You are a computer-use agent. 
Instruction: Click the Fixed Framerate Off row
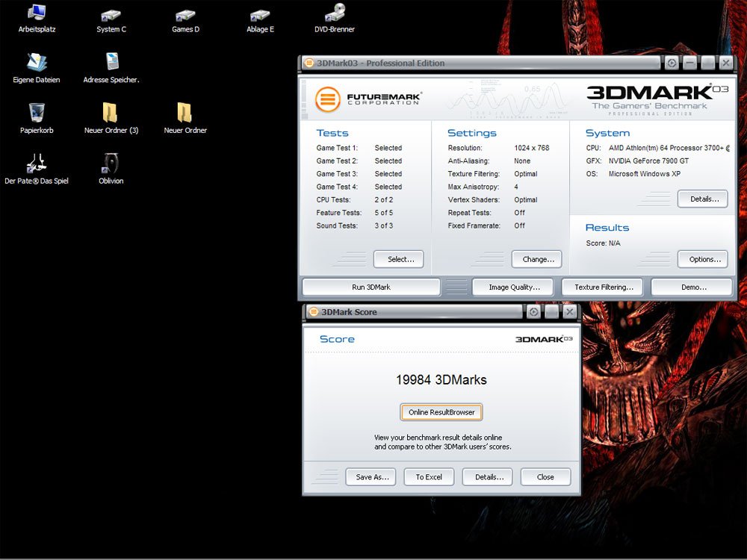click(x=486, y=225)
